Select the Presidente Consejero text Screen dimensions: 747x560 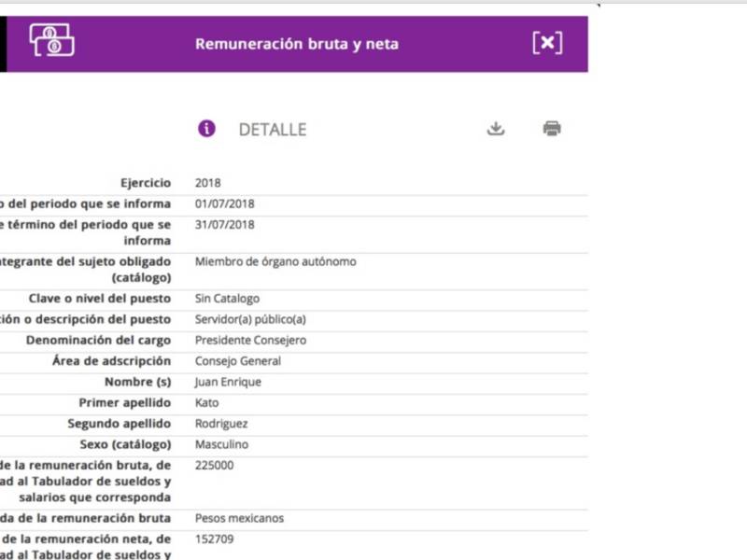250,340
